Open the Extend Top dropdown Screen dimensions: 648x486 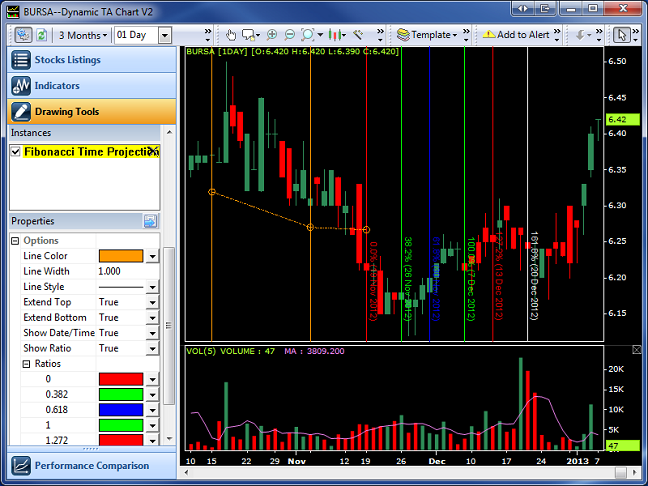click(x=152, y=303)
